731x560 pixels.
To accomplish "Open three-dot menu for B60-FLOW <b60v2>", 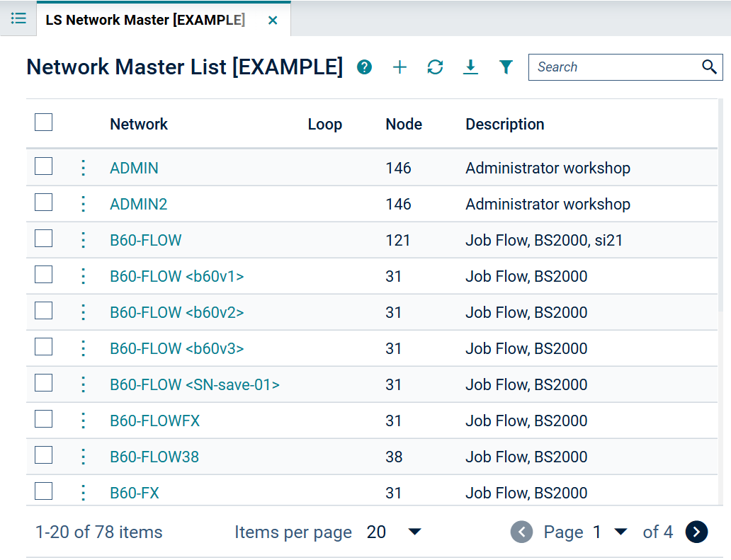I will click(83, 312).
